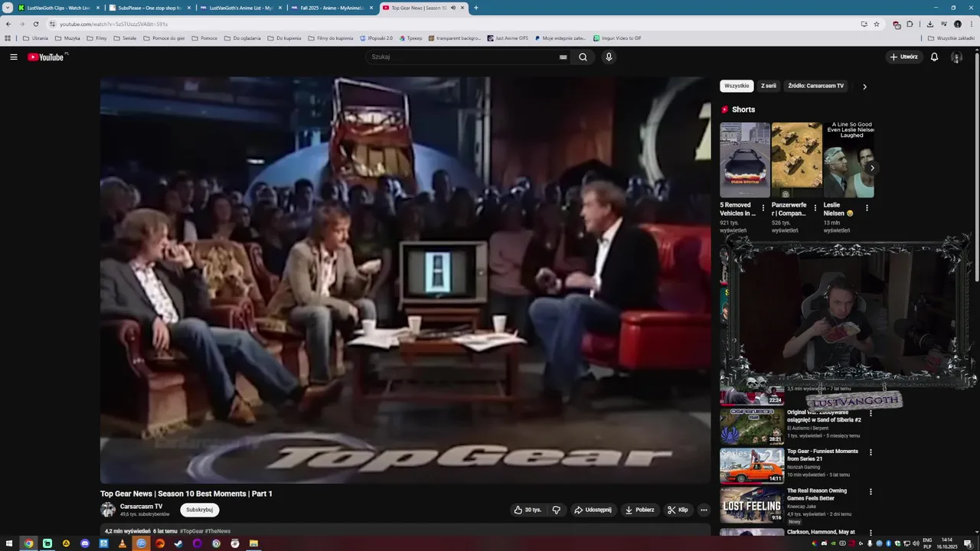Mute the Top Gear tab audio

click(x=453, y=8)
